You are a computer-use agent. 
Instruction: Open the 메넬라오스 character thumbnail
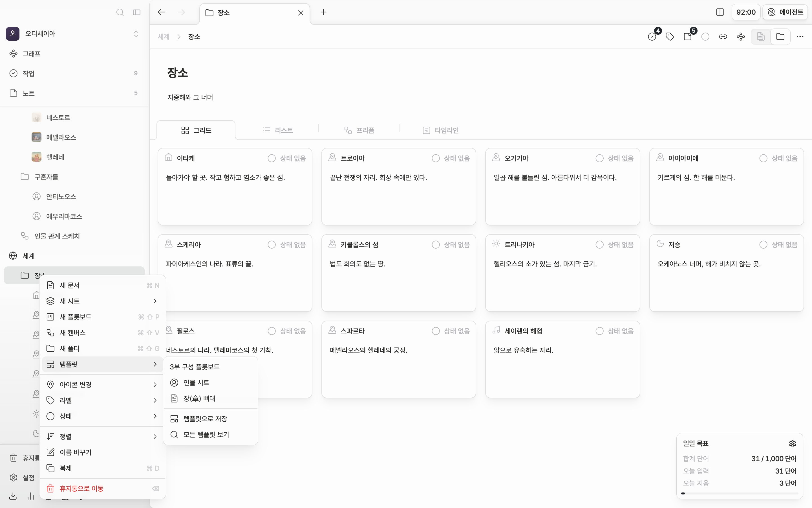point(36,137)
